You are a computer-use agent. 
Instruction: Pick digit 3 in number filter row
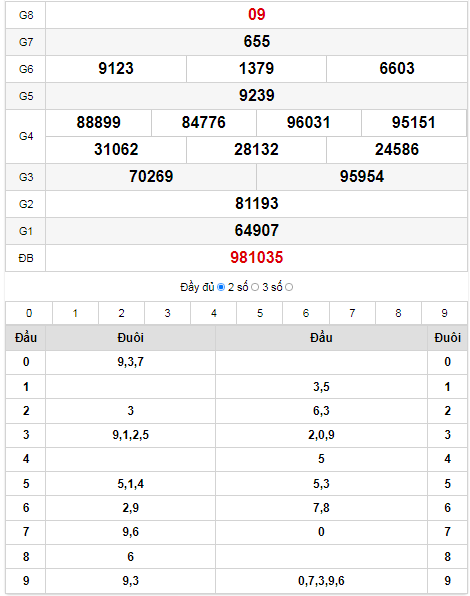click(x=167, y=313)
